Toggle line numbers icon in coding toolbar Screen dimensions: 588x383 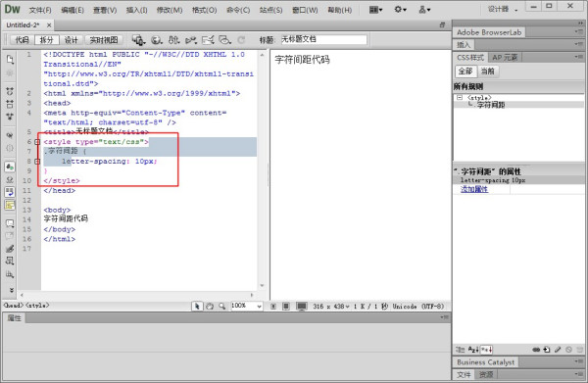click(10, 167)
